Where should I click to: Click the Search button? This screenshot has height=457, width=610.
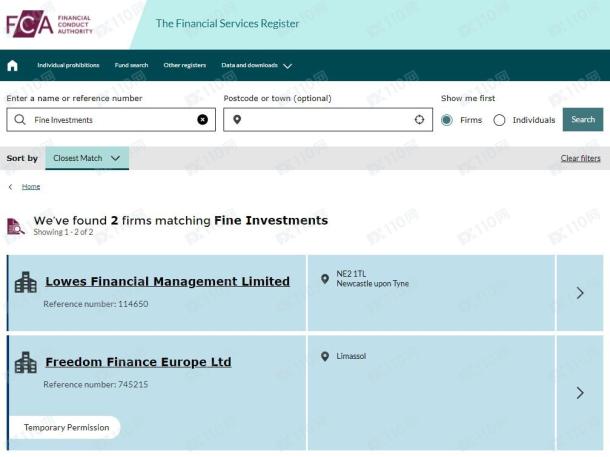tap(583, 119)
